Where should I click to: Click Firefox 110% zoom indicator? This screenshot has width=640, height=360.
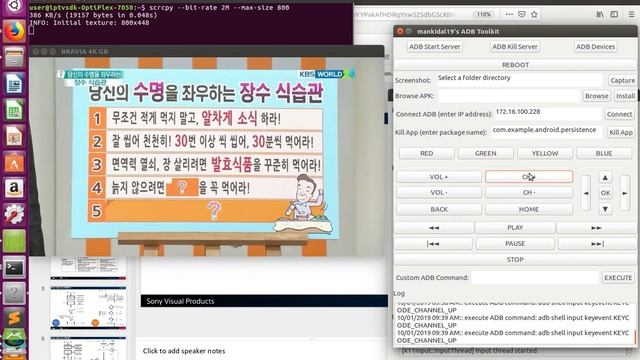coord(484,14)
